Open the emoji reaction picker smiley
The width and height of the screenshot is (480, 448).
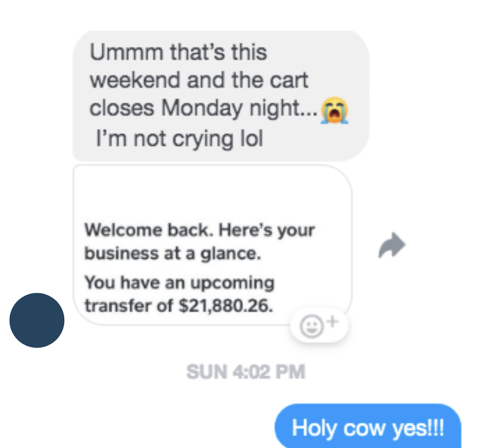click(311, 326)
